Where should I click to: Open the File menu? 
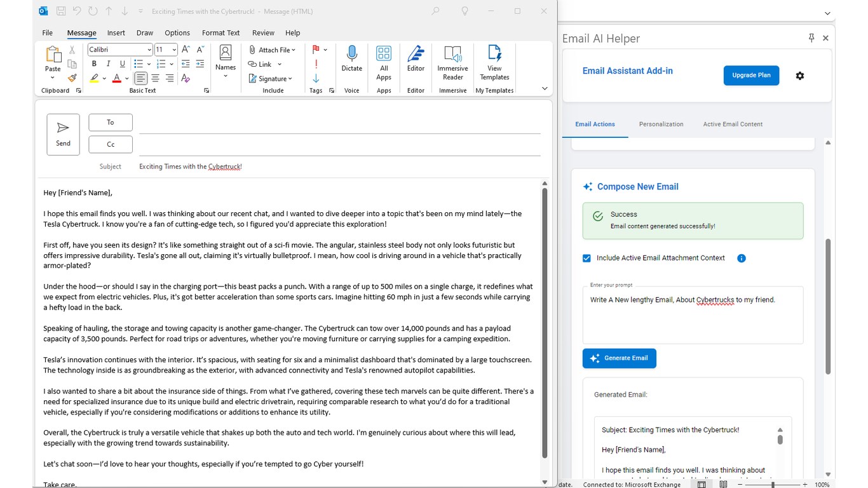[48, 33]
